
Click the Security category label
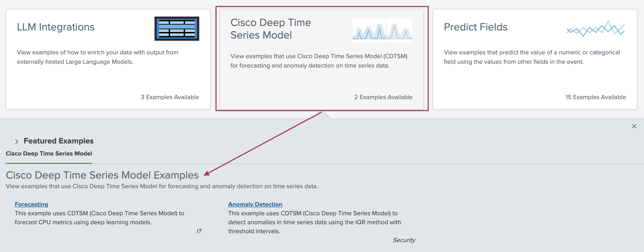pos(404,240)
